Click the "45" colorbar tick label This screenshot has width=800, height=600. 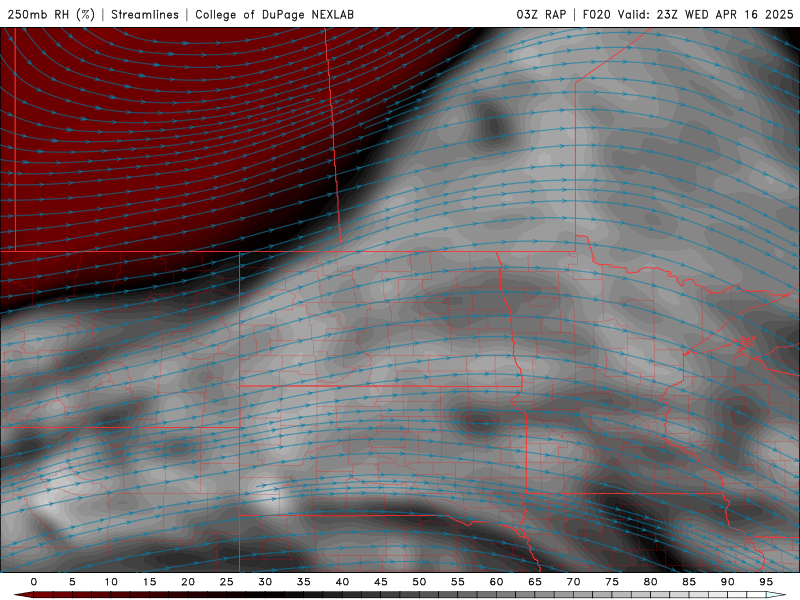click(x=381, y=582)
